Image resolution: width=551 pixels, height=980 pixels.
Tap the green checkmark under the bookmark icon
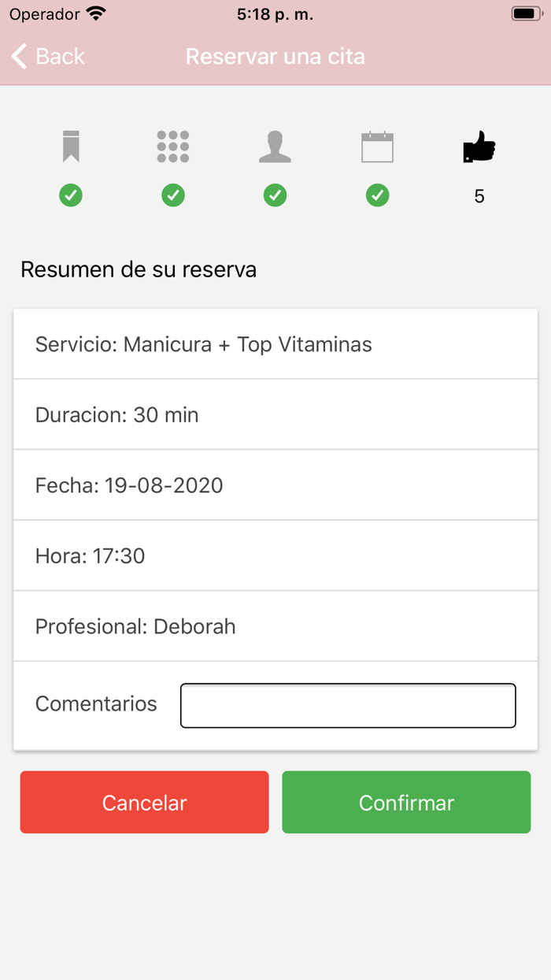coord(71,195)
